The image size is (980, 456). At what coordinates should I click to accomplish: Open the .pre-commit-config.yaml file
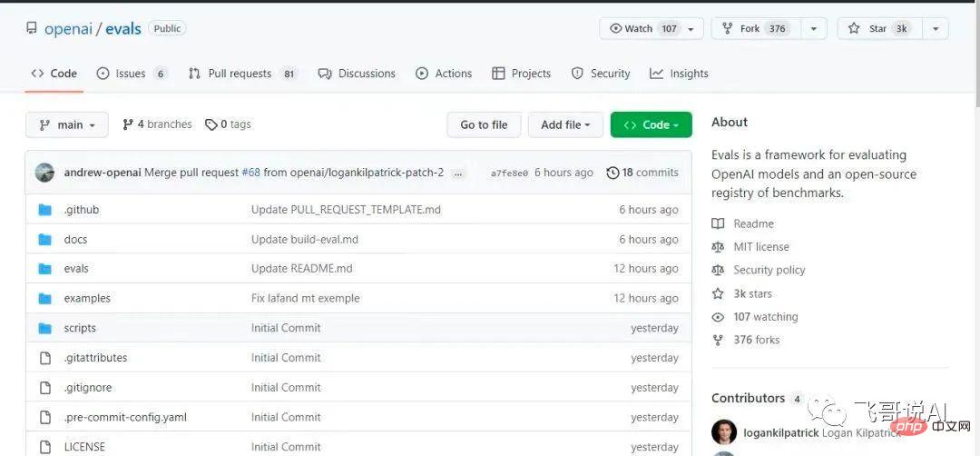pos(125,417)
